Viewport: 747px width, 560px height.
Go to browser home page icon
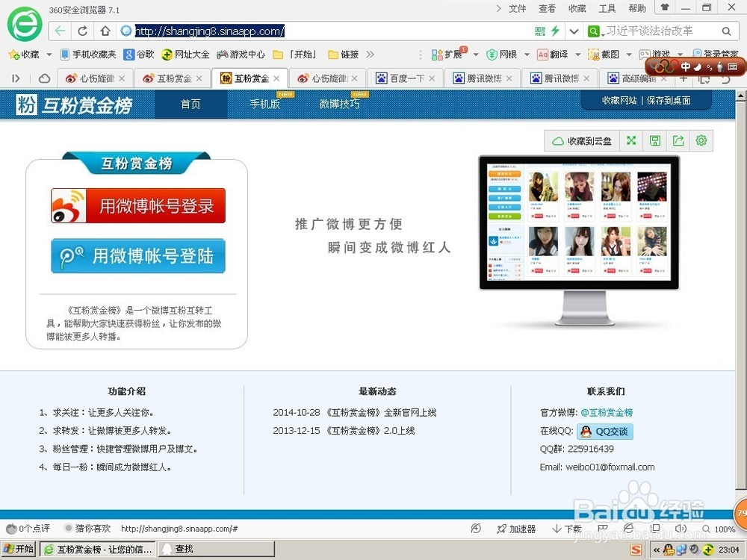pos(105,31)
